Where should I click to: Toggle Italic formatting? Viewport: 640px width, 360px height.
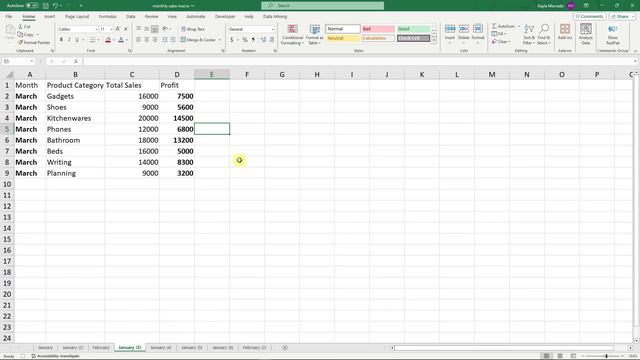click(x=69, y=40)
